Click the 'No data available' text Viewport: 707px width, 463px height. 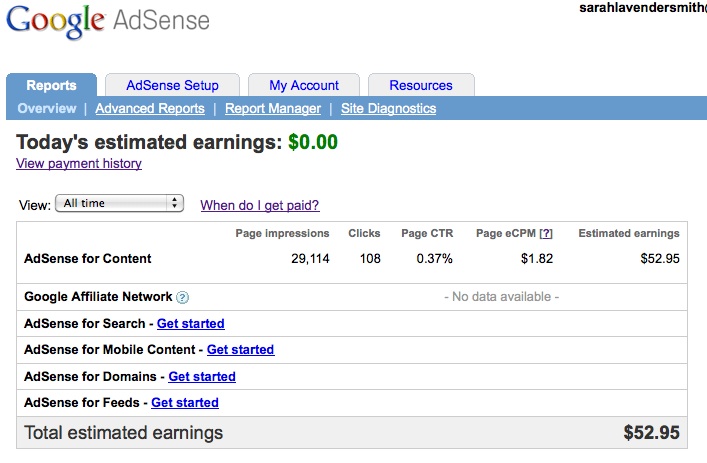click(501, 297)
